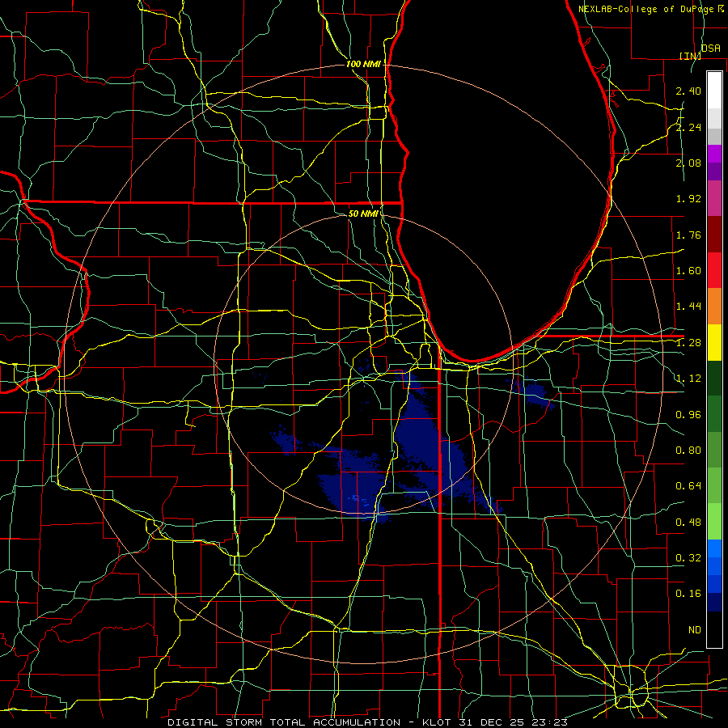Select the 1.76 legend value
728x728 pixels.
coord(688,235)
